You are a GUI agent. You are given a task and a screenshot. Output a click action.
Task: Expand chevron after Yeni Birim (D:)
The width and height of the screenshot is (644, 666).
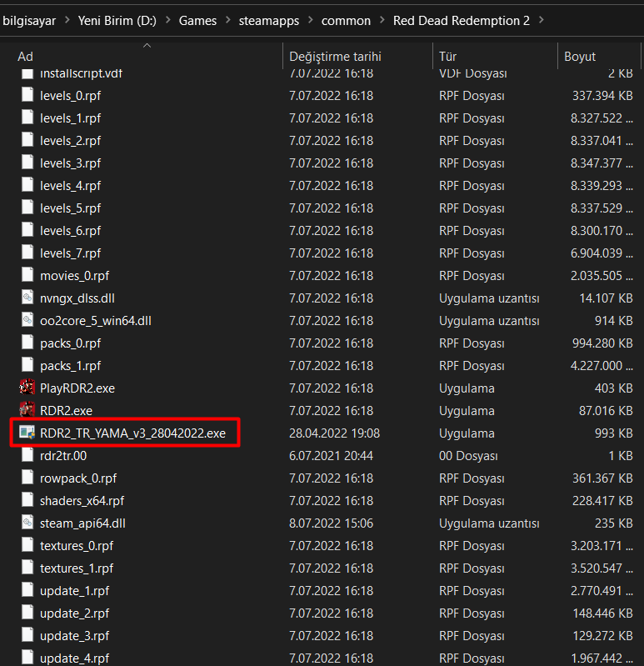tap(167, 20)
